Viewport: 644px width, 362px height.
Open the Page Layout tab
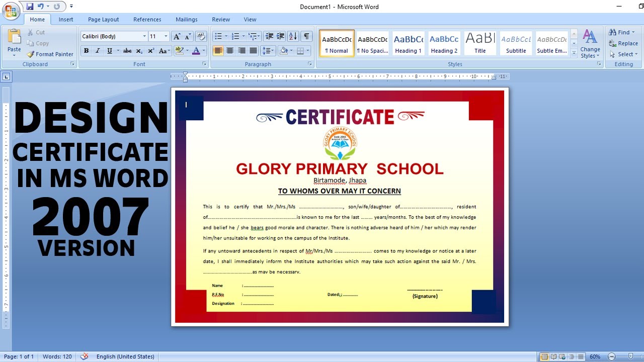point(104,20)
